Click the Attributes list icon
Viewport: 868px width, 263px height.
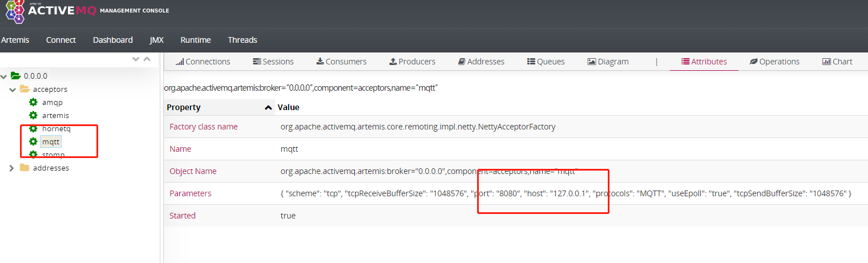point(685,62)
